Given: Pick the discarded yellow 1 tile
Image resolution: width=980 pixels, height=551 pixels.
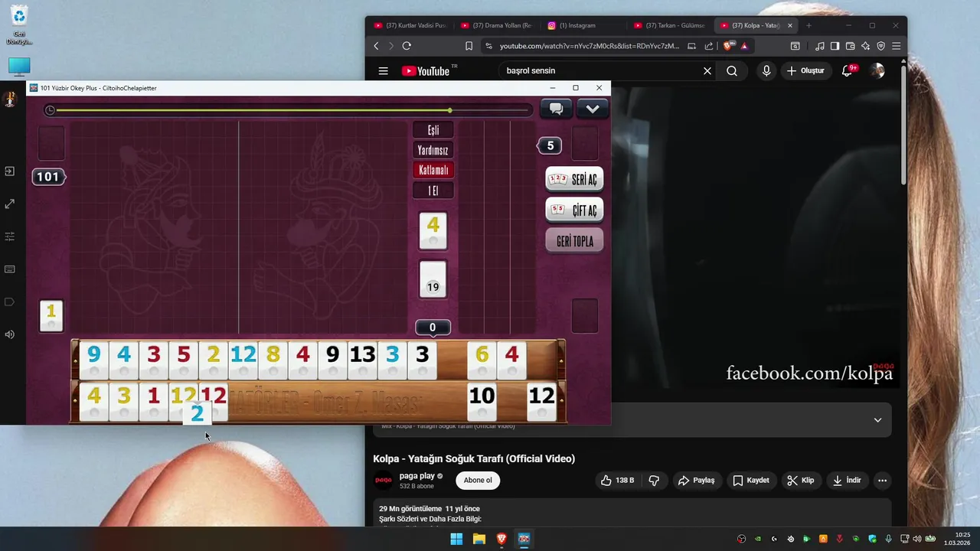Looking at the screenshot, I should click(51, 315).
